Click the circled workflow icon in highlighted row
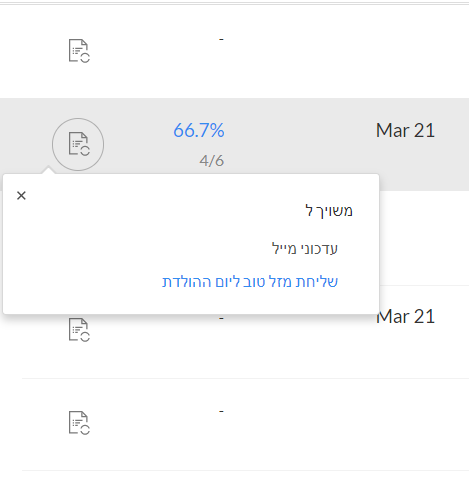 (x=78, y=144)
